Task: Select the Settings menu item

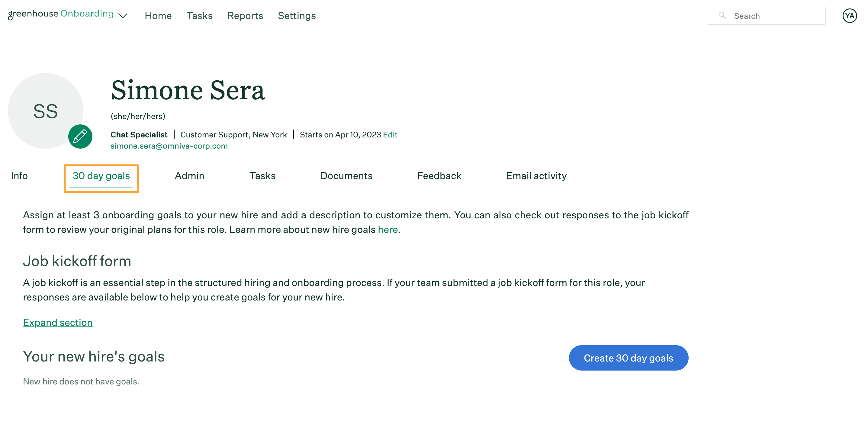Action: [x=296, y=15]
